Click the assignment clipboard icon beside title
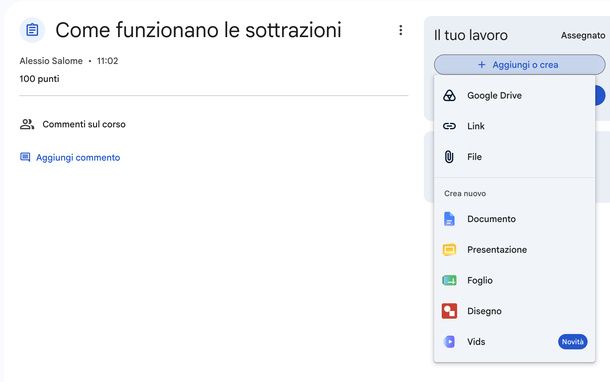Viewport: 610px width, 382px height. pyautogui.click(x=32, y=30)
